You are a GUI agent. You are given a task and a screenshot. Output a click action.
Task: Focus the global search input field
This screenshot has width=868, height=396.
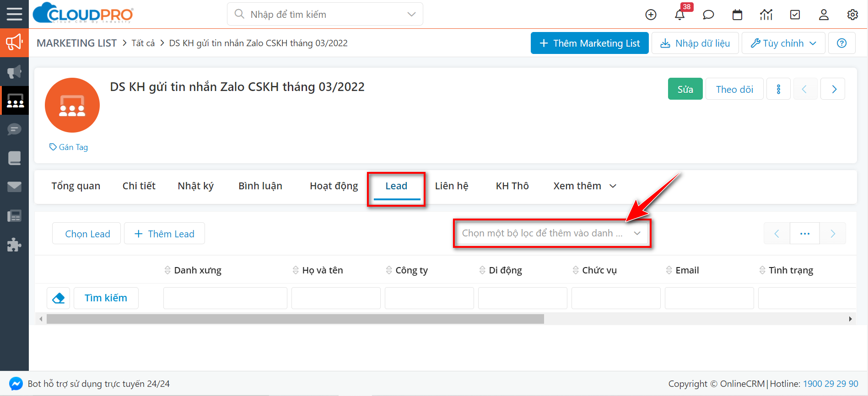[x=325, y=14]
